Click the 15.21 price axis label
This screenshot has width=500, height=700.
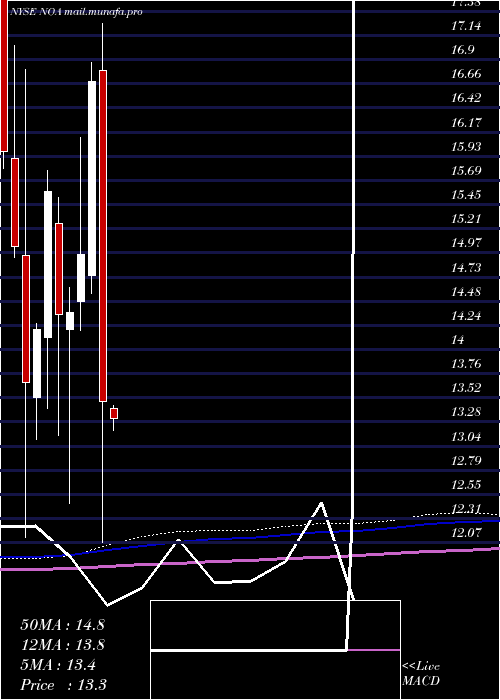[466, 219]
